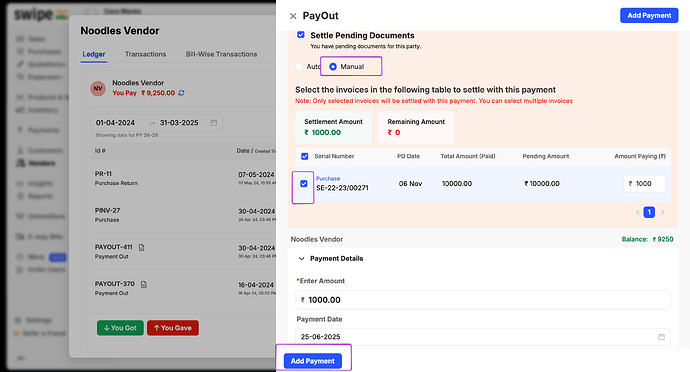Click the 07-05-2024 date for PR-11
This screenshot has height=372, width=690.
pos(256,175)
